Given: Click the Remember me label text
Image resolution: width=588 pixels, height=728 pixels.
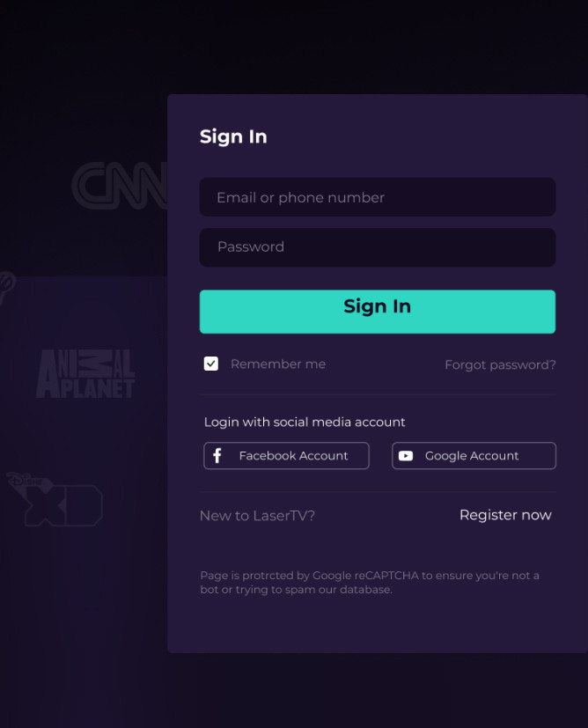Looking at the screenshot, I should [x=278, y=364].
